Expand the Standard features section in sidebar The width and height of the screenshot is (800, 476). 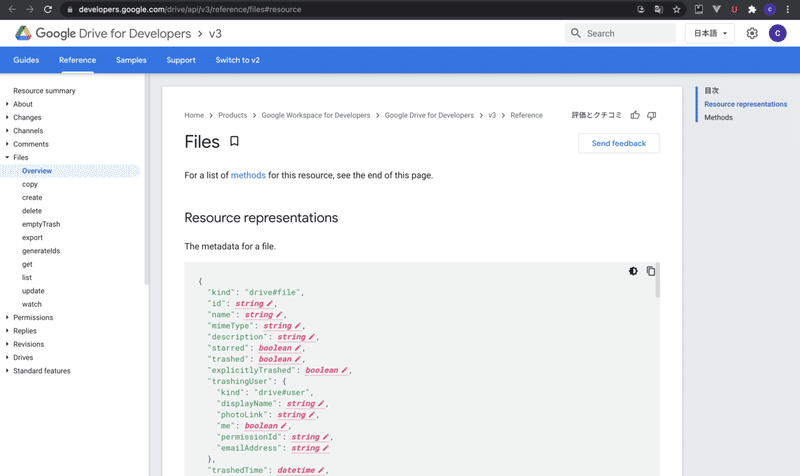tap(7, 370)
